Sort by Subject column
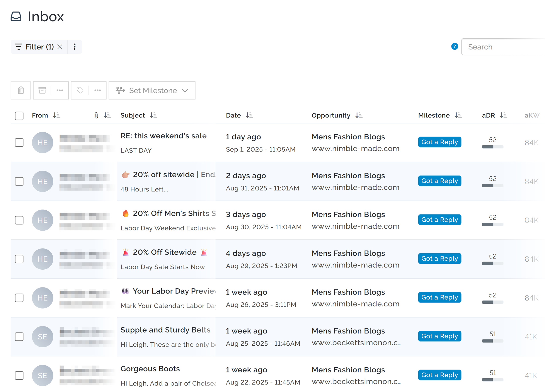The image size is (545, 392). click(x=153, y=115)
